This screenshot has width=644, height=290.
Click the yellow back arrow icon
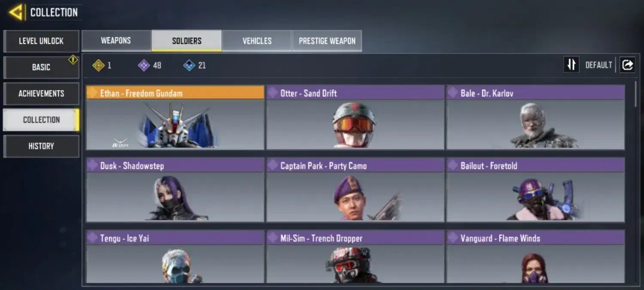pyautogui.click(x=16, y=12)
